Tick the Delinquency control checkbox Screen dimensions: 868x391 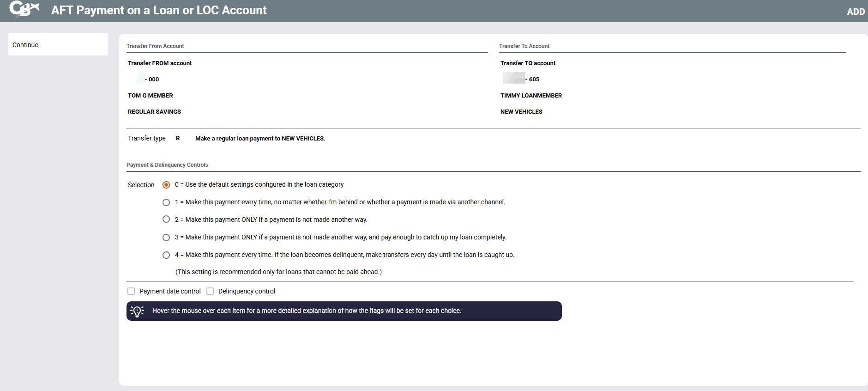tap(210, 291)
